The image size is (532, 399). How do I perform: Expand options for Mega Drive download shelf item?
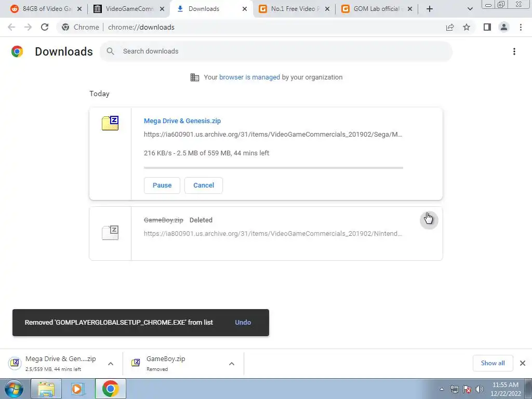[x=111, y=364]
